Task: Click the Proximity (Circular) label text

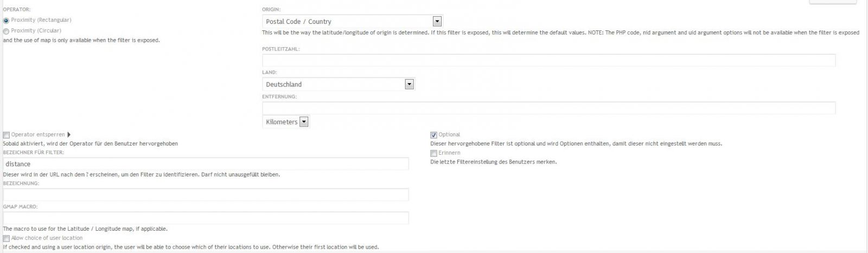Action: click(36, 31)
